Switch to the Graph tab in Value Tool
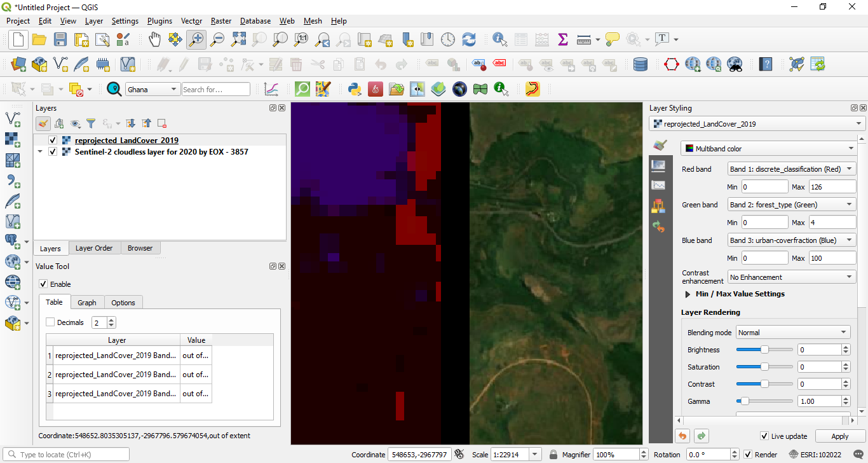The height and width of the screenshot is (463, 868). [87, 303]
